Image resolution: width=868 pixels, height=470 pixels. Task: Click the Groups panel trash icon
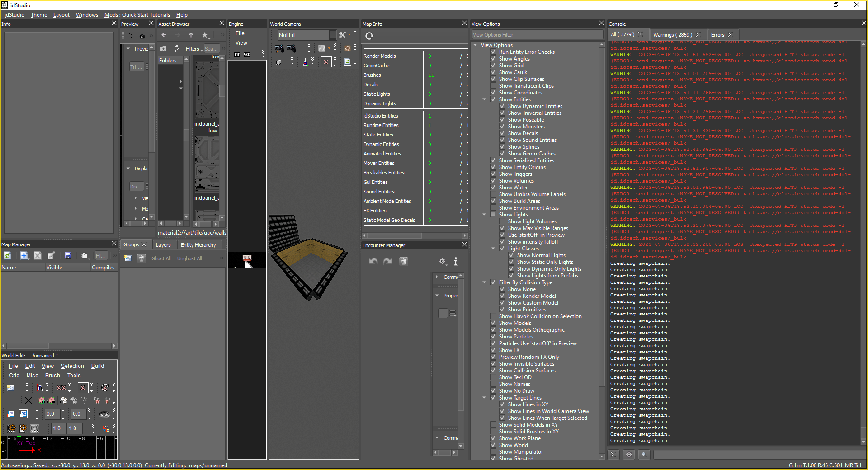pyautogui.click(x=142, y=258)
